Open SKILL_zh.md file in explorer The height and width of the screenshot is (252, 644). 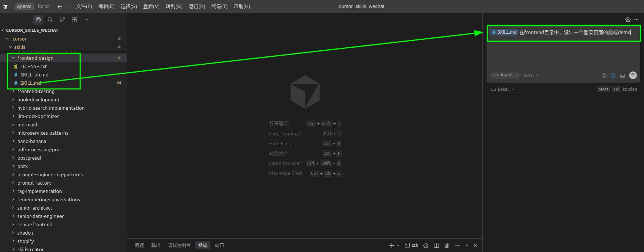coord(34,75)
